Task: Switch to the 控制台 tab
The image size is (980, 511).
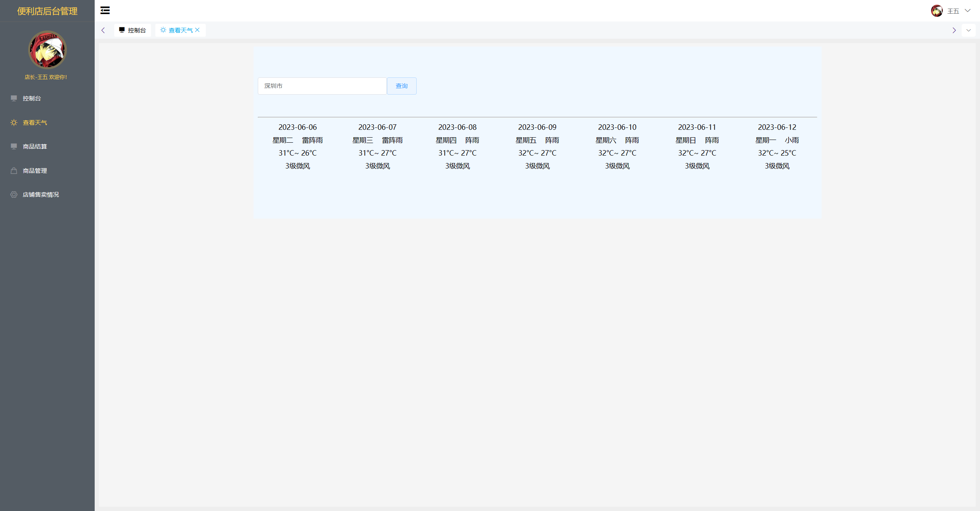Action: coord(133,30)
